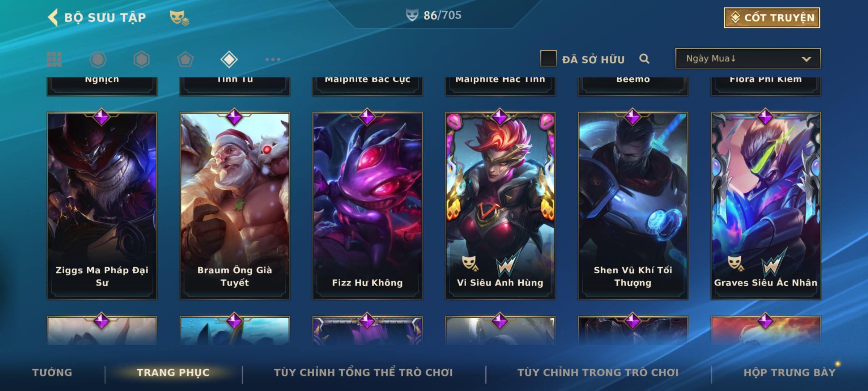Go to the Hộp Trưng Bày tab
This screenshot has width=868, height=391.
790,373
